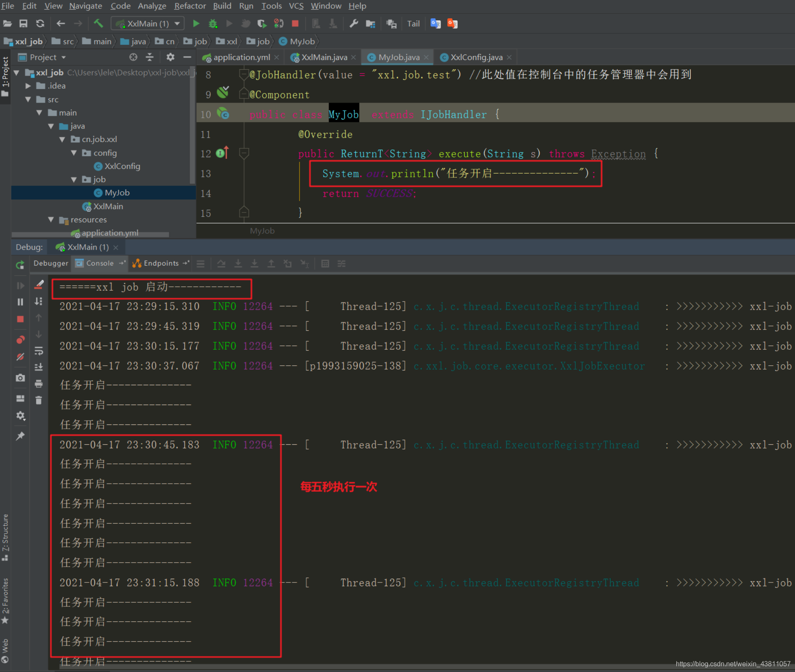Save all files with the floppy disk icon
795x672 pixels.
tap(23, 24)
